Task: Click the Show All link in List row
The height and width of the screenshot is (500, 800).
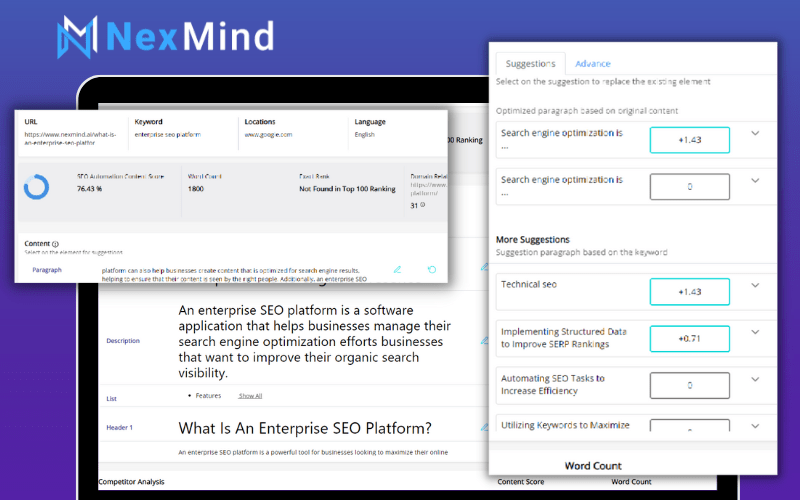Action: [x=250, y=396]
